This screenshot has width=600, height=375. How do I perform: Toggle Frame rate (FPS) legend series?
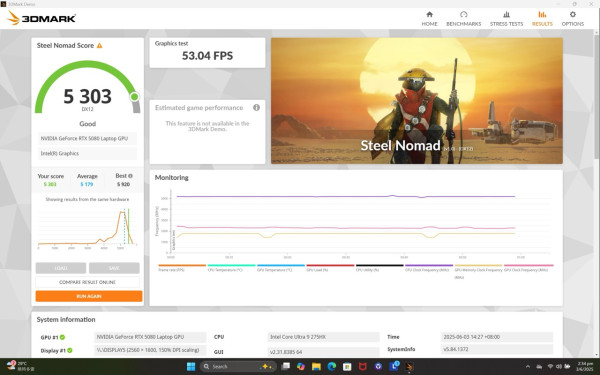182,268
